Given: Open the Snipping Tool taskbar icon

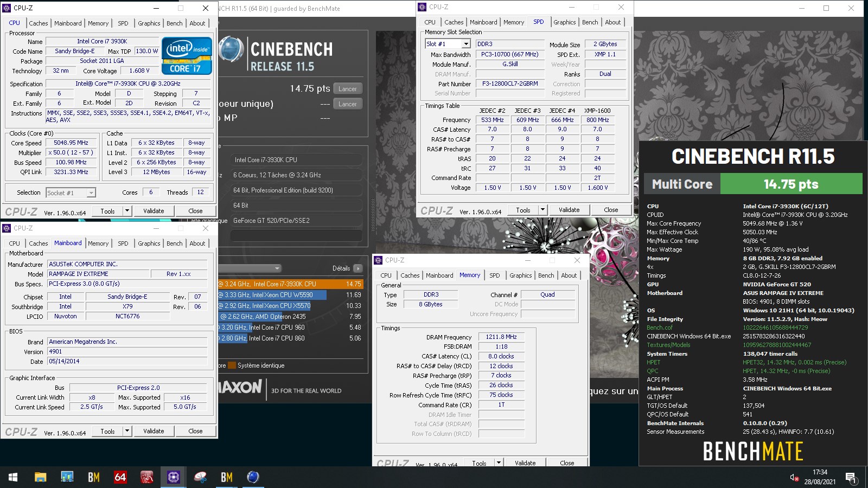Looking at the screenshot, I should click(200, 477).
